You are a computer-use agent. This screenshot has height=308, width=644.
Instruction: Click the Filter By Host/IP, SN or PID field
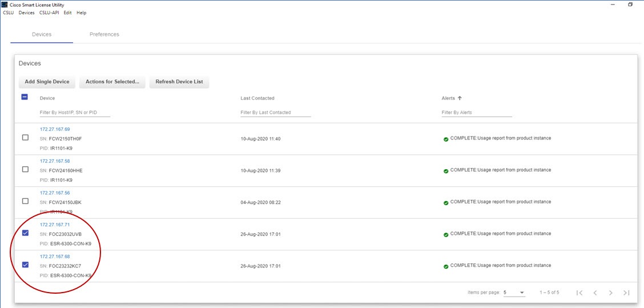[75, 113]
